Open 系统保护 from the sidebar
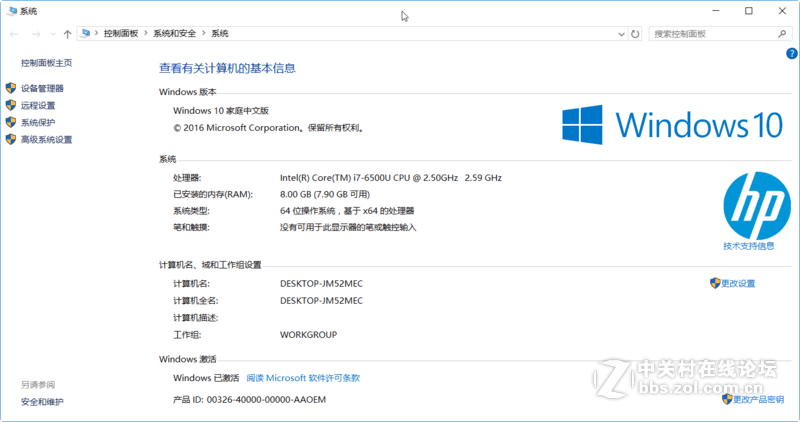The width and height of the screenshot is (800, 422). coord(38,122)
